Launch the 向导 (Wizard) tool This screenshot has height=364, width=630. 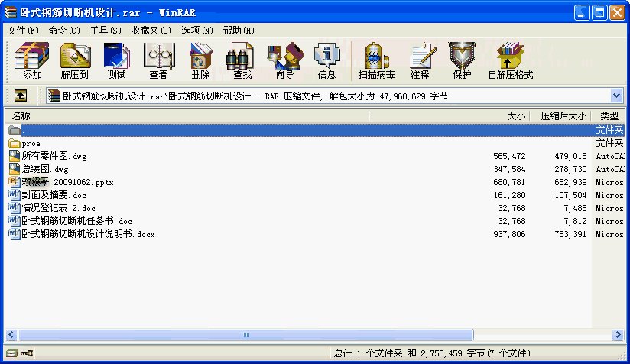(284, 61)
